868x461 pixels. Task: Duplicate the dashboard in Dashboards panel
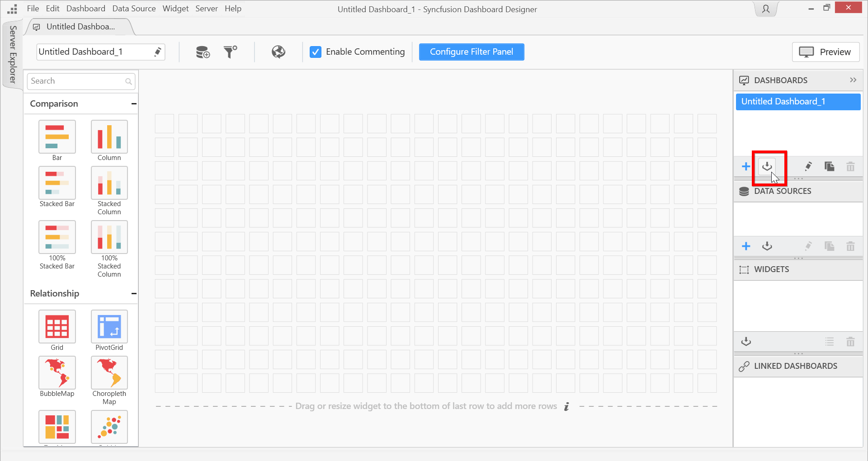830,167
